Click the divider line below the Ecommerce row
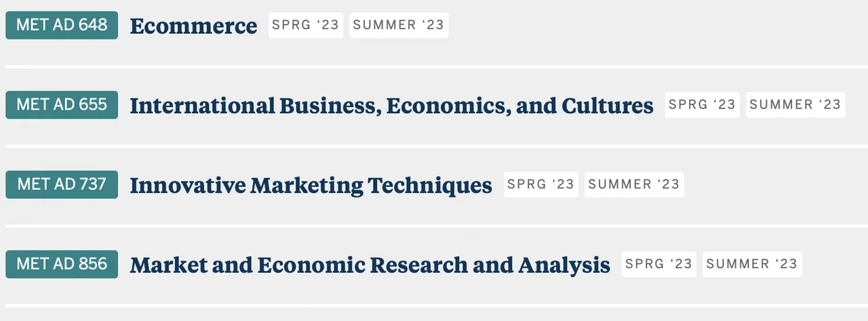868x321 pixels. click(x=434, y=66)
